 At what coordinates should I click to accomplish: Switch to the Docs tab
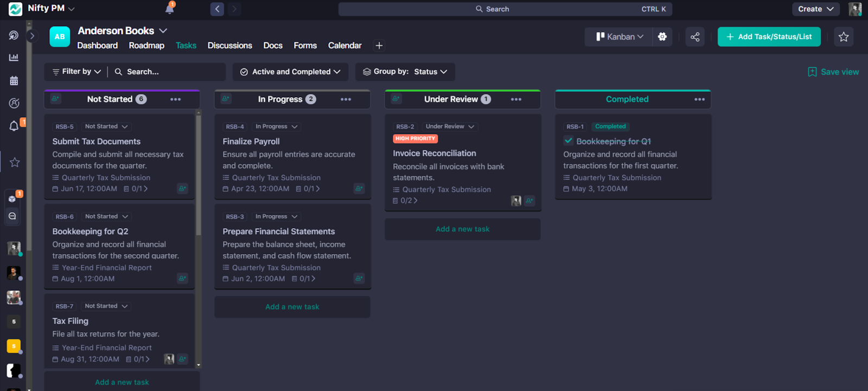pyautogui.click(x=273, y=46)
